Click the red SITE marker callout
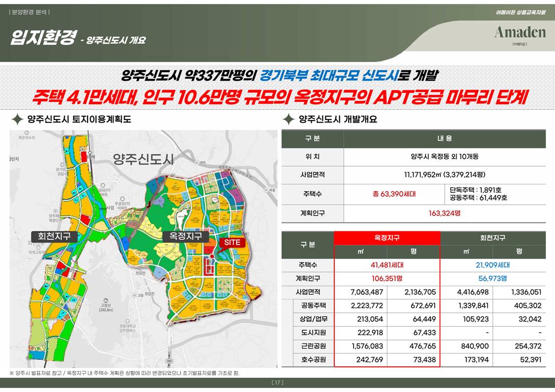Screen dimensions: 555x392 (232, 243)
